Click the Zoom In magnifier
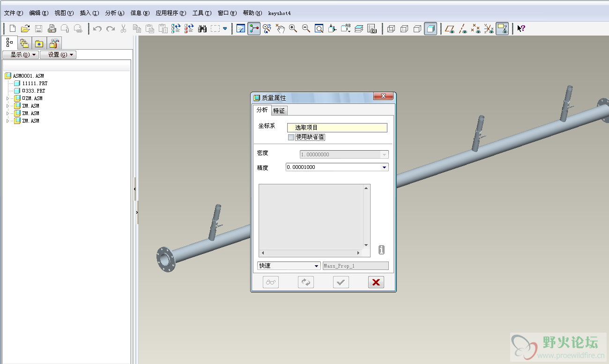Screen dimensions: 609x364 point(293,29)
